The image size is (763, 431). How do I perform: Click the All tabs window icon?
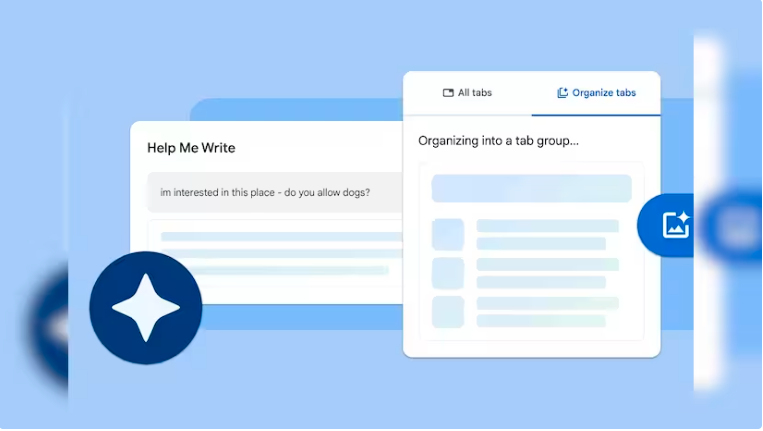pyautogui.click(x=448, y=93)
